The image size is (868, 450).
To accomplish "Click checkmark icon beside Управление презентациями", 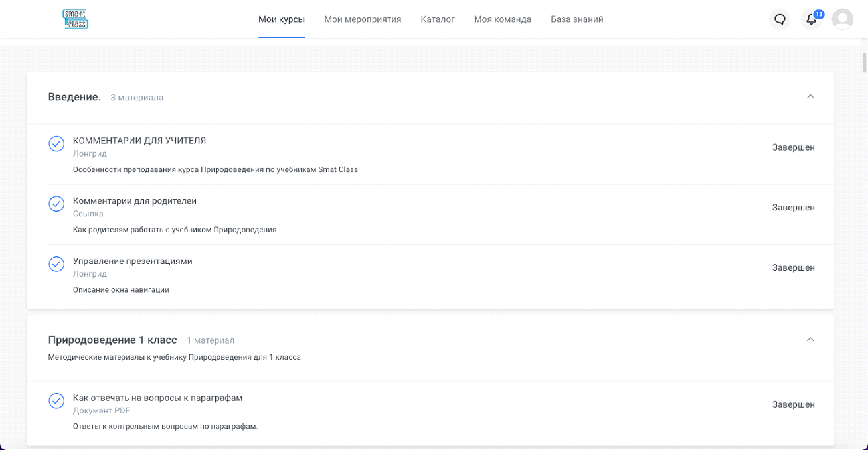I will click(x=56, y=264).
